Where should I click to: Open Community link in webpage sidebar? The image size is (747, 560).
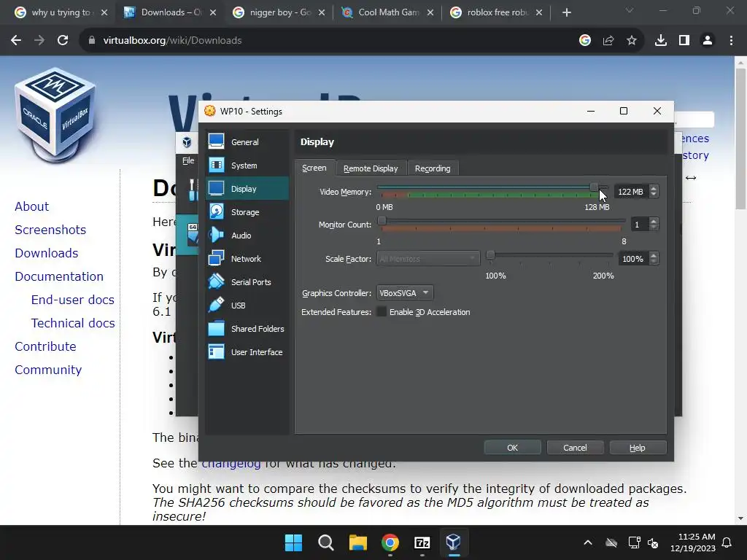[48, 370]
